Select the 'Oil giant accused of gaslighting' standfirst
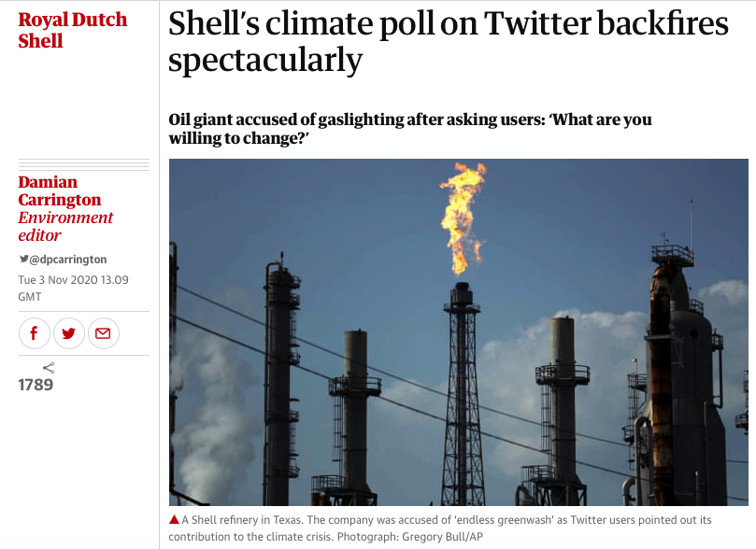The image size is (756, 549). (x=409, y=129)
